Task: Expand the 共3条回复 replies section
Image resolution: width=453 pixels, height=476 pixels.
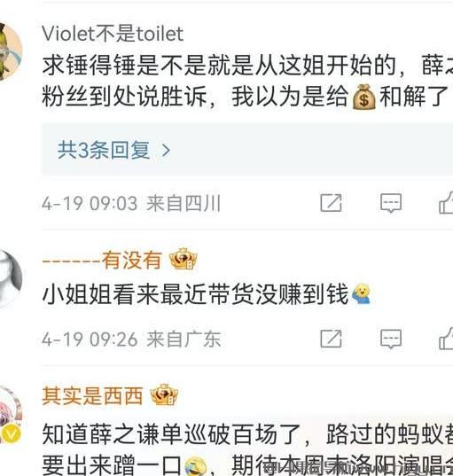Action: pyautogui.click(x=247, y=150)
